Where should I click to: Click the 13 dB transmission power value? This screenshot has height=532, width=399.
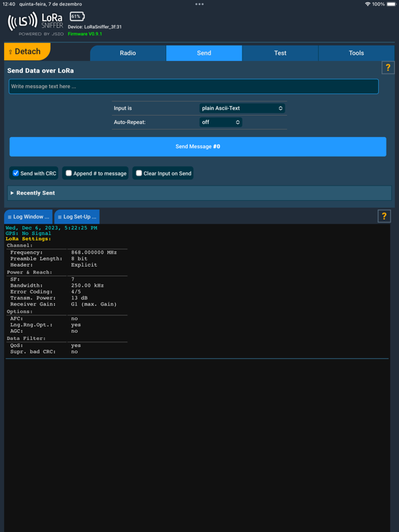pos(80,298)
